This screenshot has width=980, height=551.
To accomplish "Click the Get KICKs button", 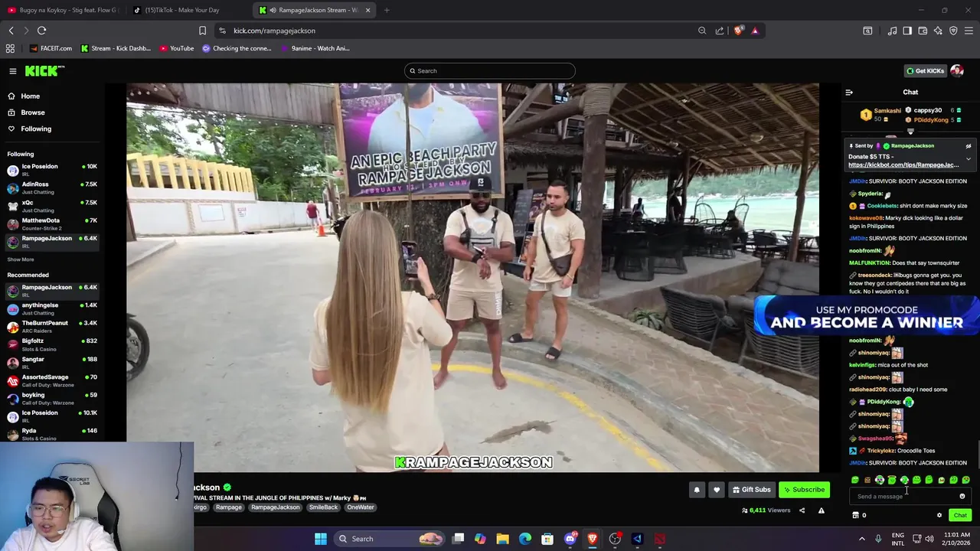I will pos(925,70).
